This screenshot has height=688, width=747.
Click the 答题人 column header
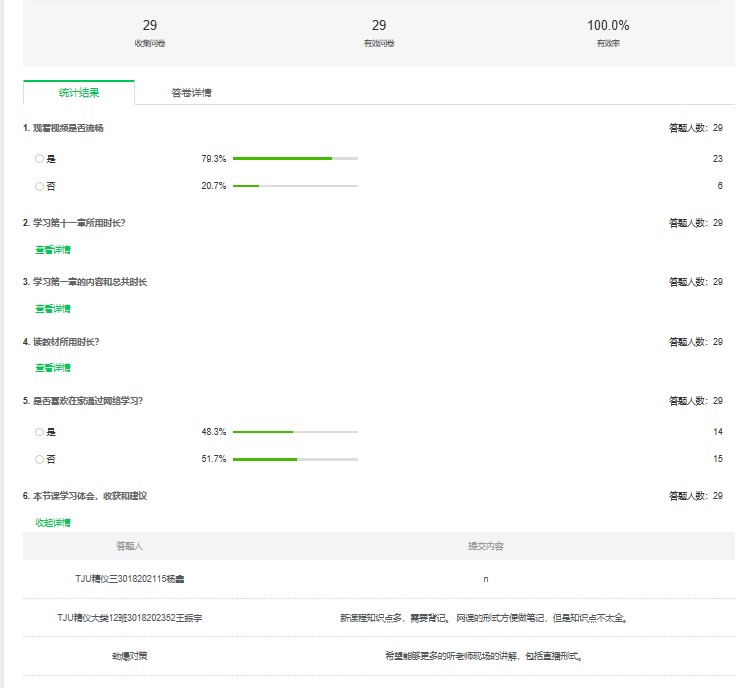pyautogui.click(x=130, y=547)
